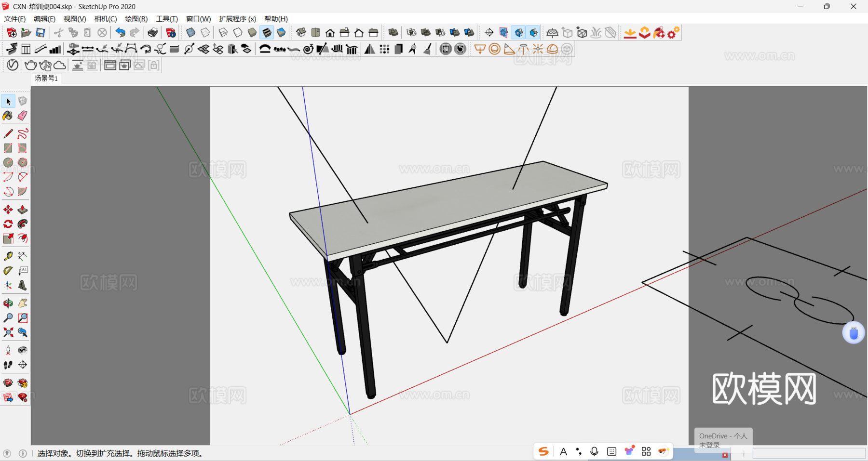Click the Sogou input S icon
Viewport: 868px width, 461px height.
pos(544,451)
